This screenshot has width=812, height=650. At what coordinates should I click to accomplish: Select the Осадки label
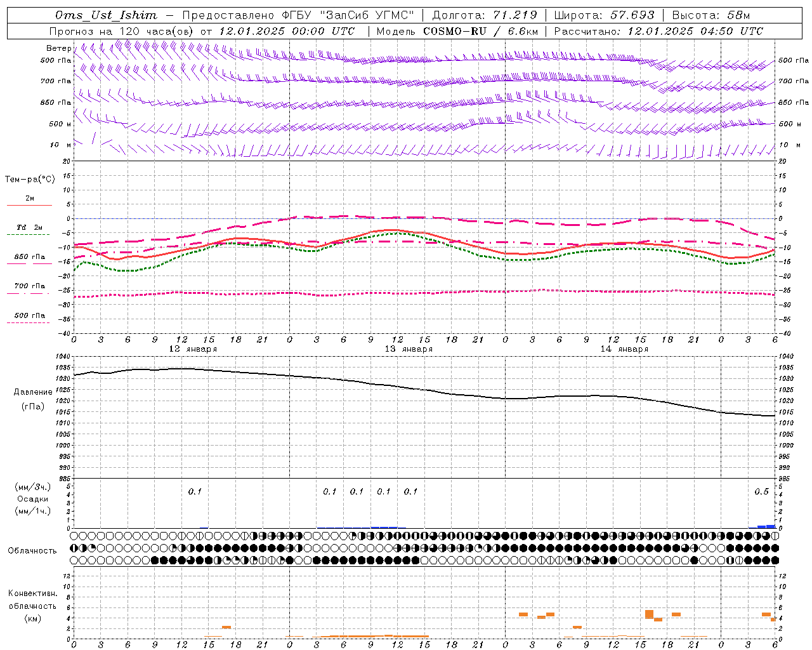coord(33,499)
